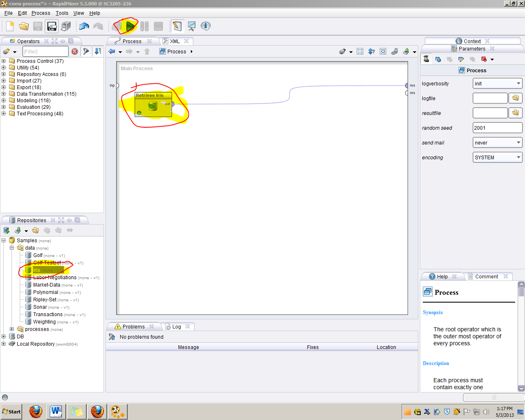
Task: Open the logverbosity dropdown
Action: [497, 83]
